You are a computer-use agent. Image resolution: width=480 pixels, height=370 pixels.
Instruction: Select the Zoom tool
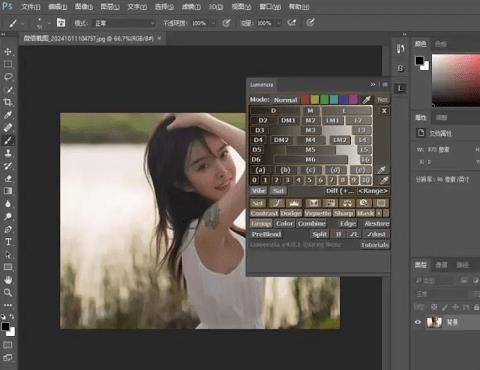[x=8, y=292]
